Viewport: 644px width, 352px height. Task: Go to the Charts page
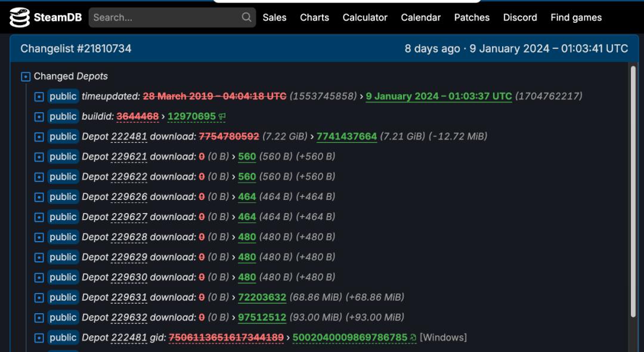(x=314, y=17)
